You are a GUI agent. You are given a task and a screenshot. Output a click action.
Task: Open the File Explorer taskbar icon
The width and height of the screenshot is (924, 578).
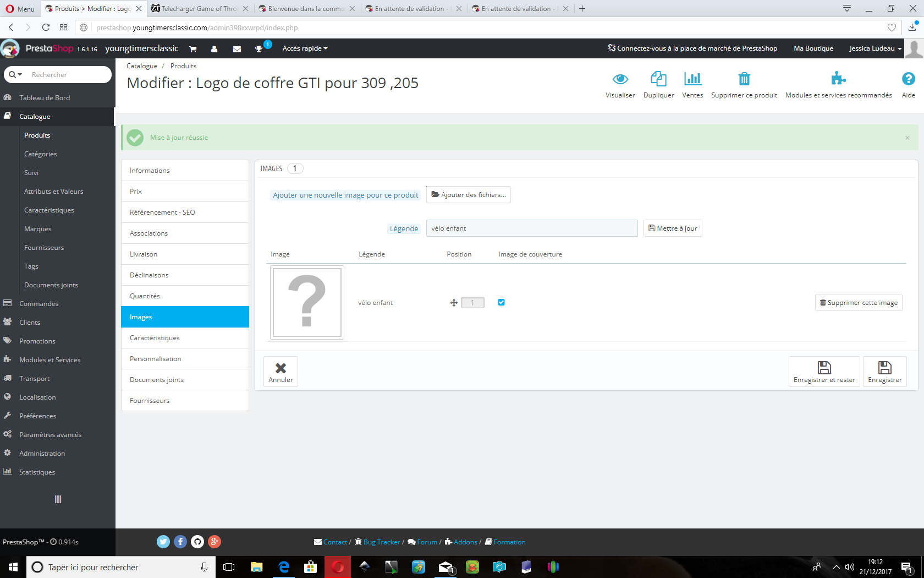point(257,567)
